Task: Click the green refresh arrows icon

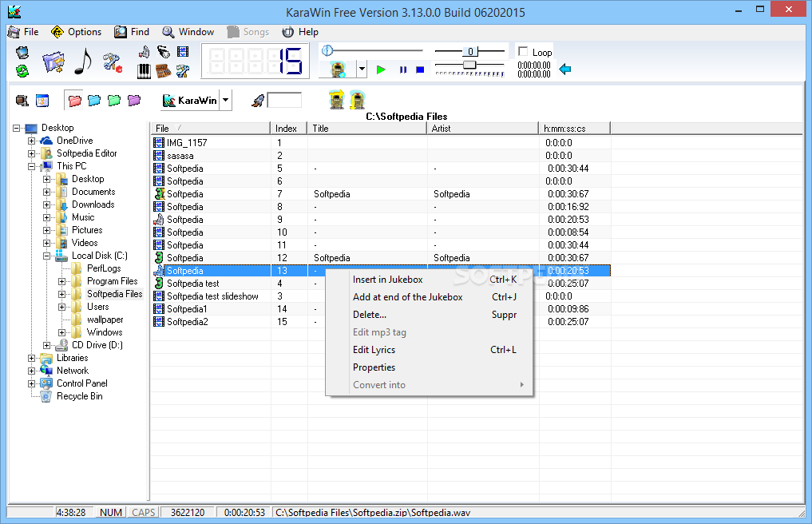Action: click(x=22, y=70)
